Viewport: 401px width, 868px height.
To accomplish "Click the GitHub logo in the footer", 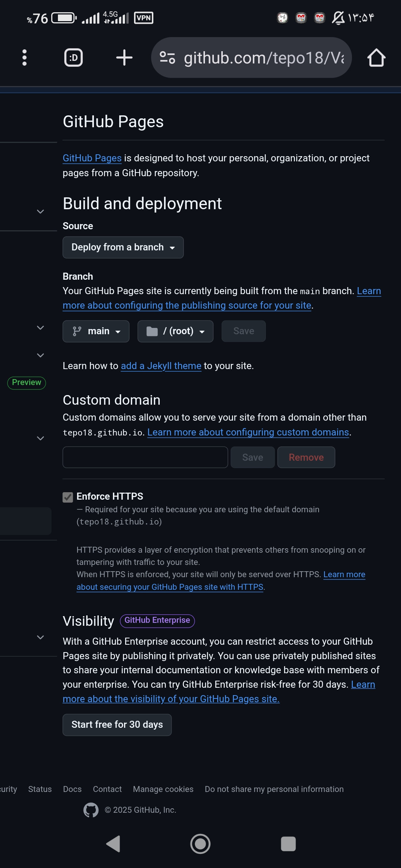I will [x=91, y=810].
